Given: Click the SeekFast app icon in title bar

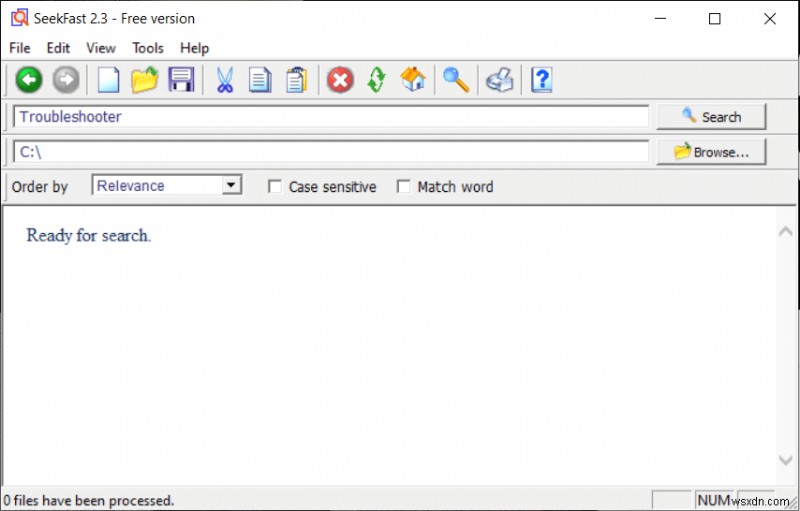Looking at the screenshot, I should coord(19,18).
